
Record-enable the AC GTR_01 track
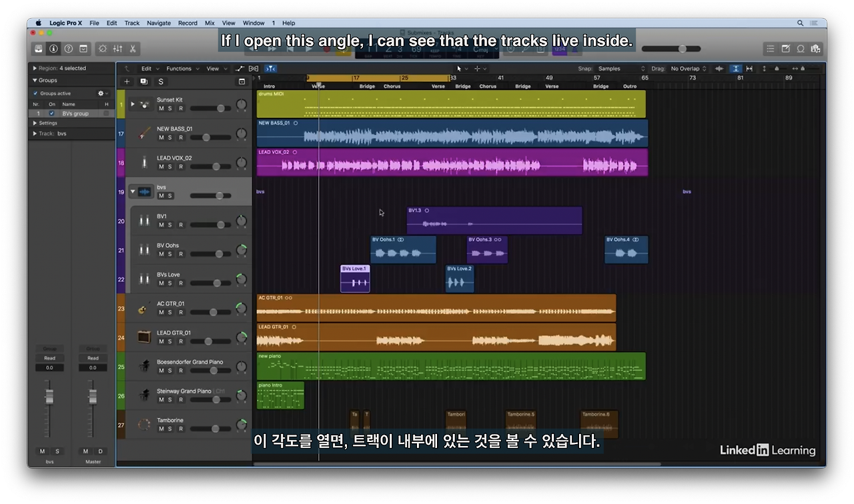pos(180,312)
